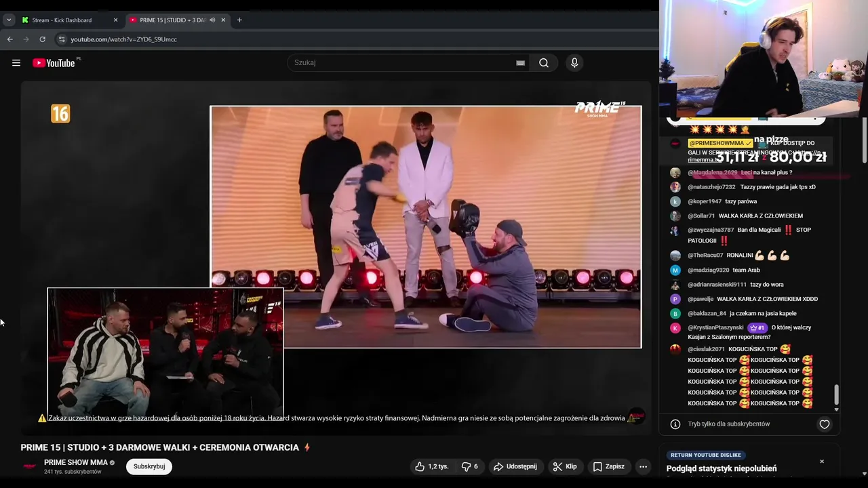View site information icon in address bar
Screen dimensions: 868x488
[62, 39]
